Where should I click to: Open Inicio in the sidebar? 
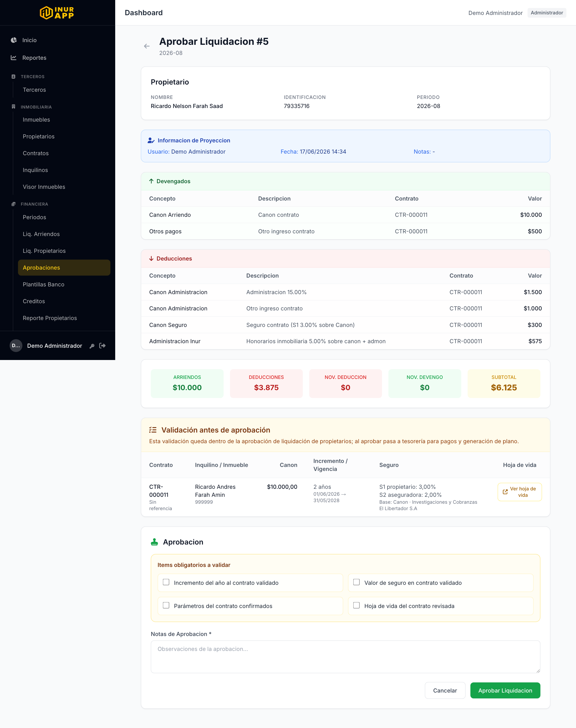click(x=57, y=40)
